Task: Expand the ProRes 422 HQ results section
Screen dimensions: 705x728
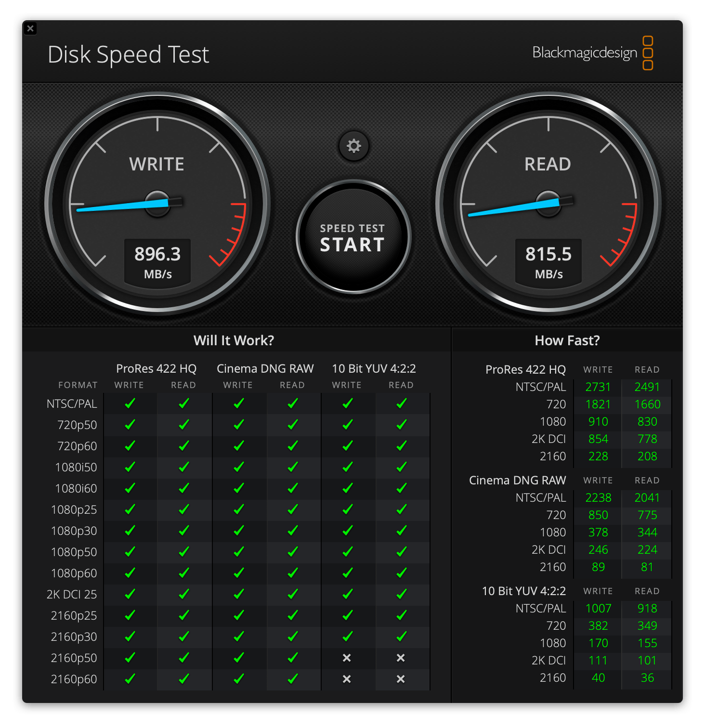Action: (527, 369)
